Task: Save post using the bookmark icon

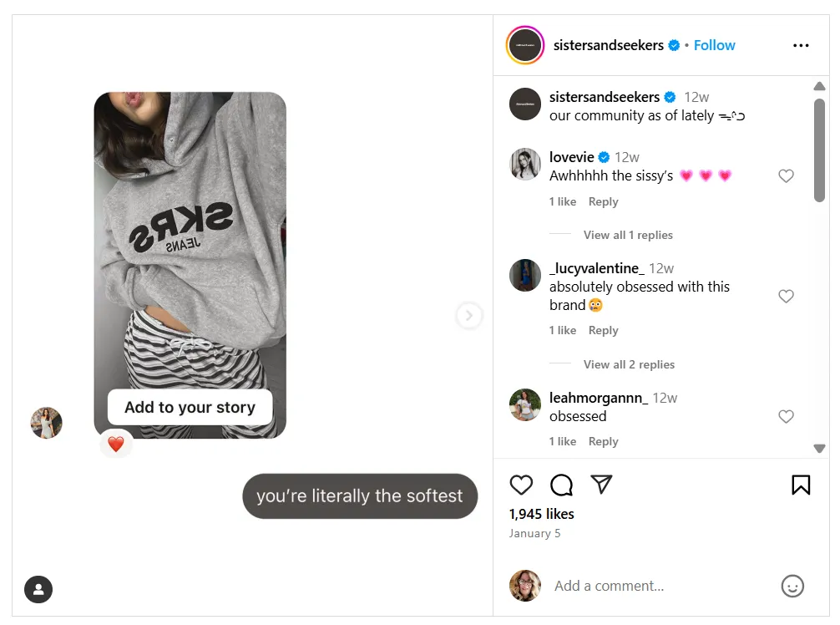Action: [x=800, y=485]
